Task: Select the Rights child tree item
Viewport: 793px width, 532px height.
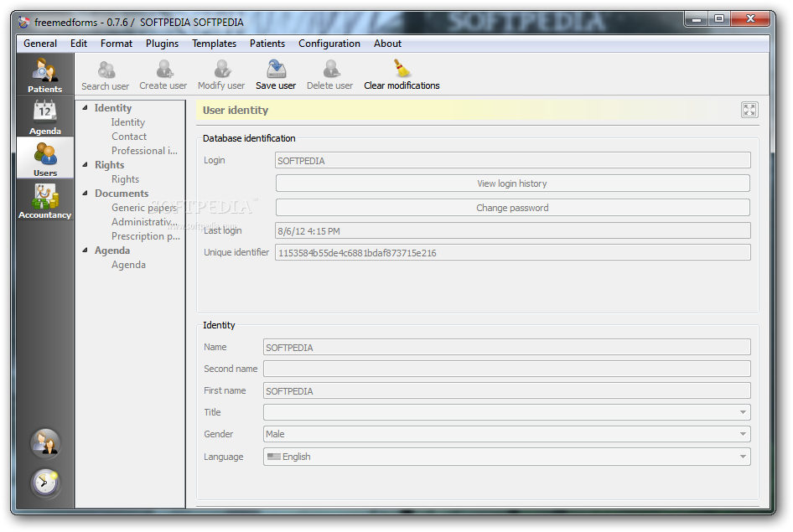Action: click(125, 179)
